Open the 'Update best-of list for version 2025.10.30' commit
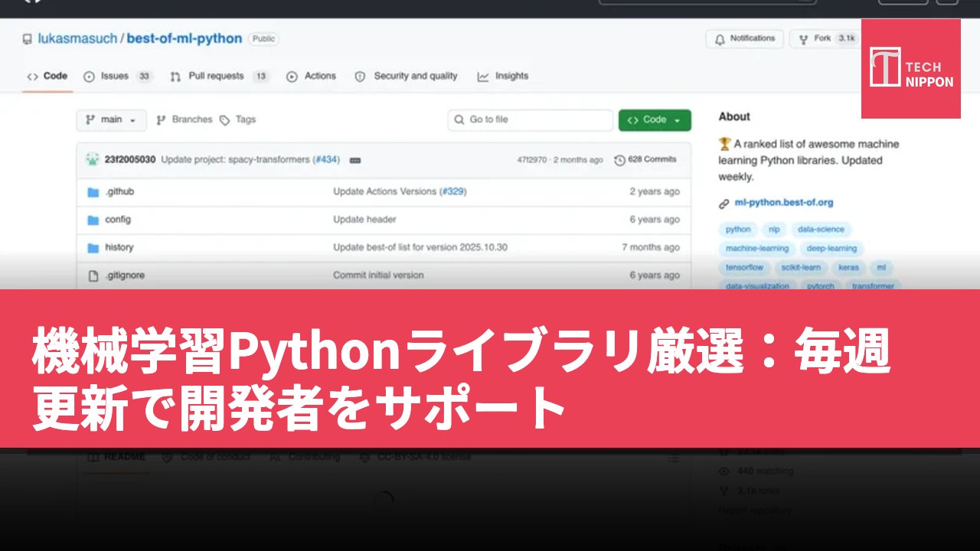Image resolution: width=980 pixels, height=551 pixels. click(x=420, y=247)
